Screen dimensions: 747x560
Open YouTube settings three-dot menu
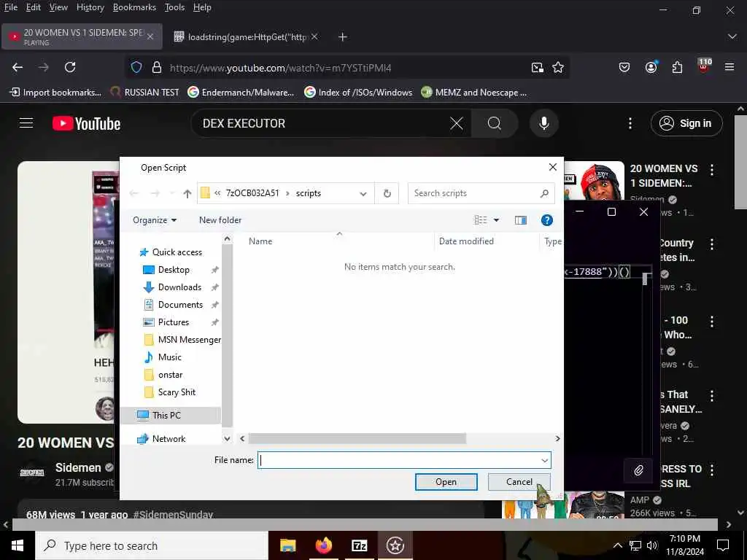pos(630,123)
